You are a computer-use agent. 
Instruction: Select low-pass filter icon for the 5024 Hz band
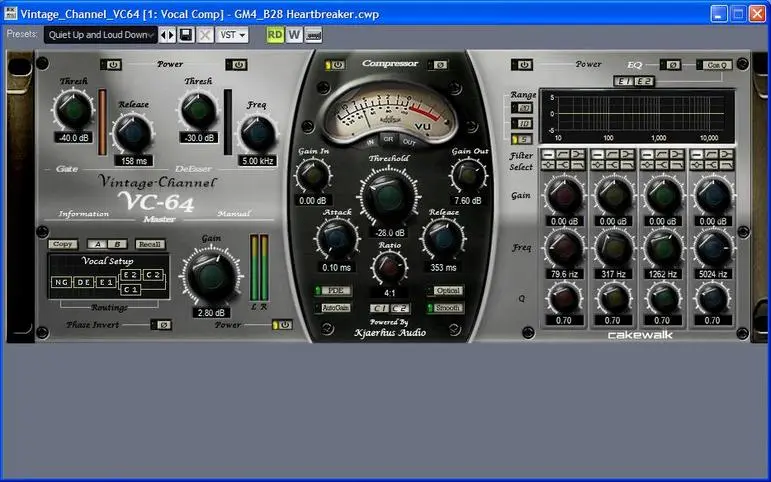pos(726,165)
